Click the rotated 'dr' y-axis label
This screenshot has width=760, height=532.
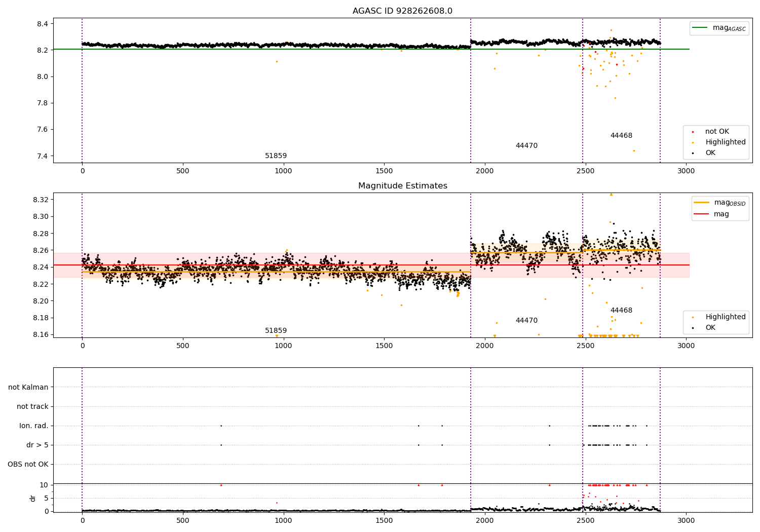[x=33, y=498]
